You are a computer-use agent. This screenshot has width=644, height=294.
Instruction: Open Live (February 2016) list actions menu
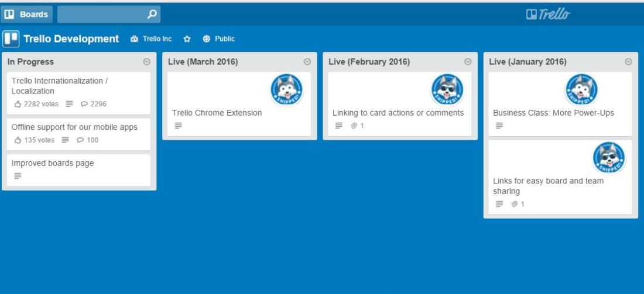468,61
